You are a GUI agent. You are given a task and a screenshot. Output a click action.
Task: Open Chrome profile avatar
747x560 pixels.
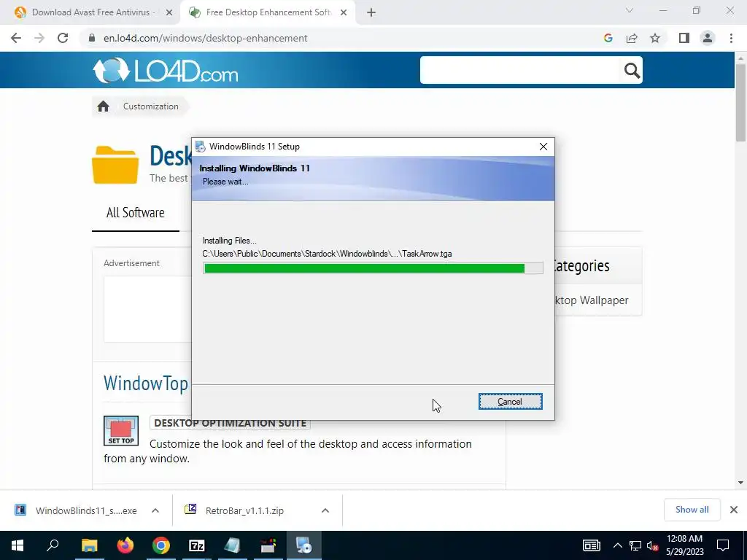click(708, 38)
